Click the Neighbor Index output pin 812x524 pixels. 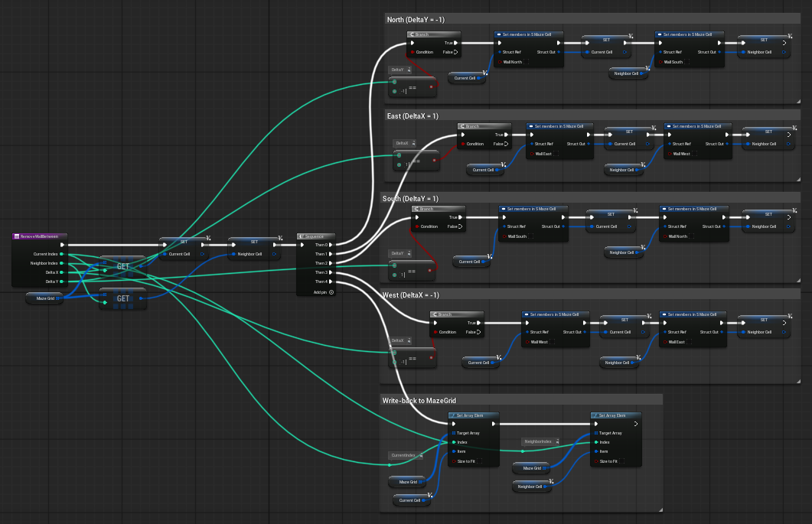tap(62, 263)
